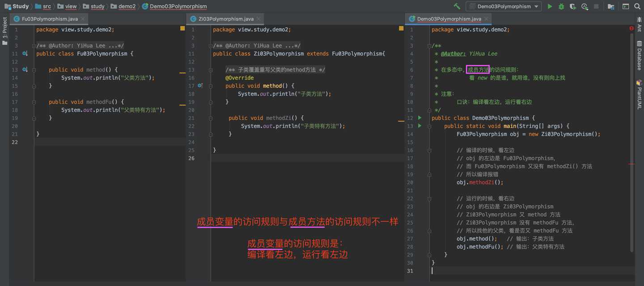The width and height of the screenshot is (644, 286).
Task: Click the red error indicator atop Demo03 editor
Action: [x=631, y=29]
